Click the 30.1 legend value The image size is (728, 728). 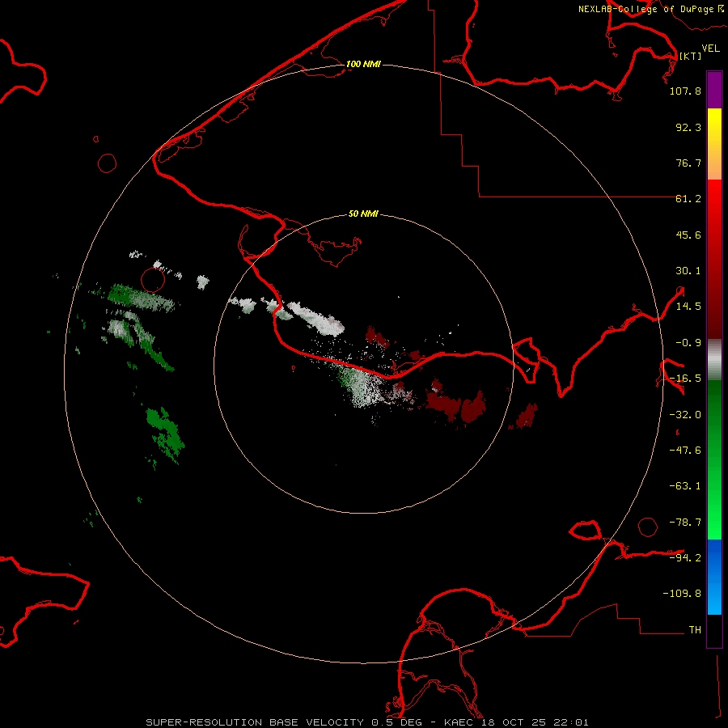(688, 271)
